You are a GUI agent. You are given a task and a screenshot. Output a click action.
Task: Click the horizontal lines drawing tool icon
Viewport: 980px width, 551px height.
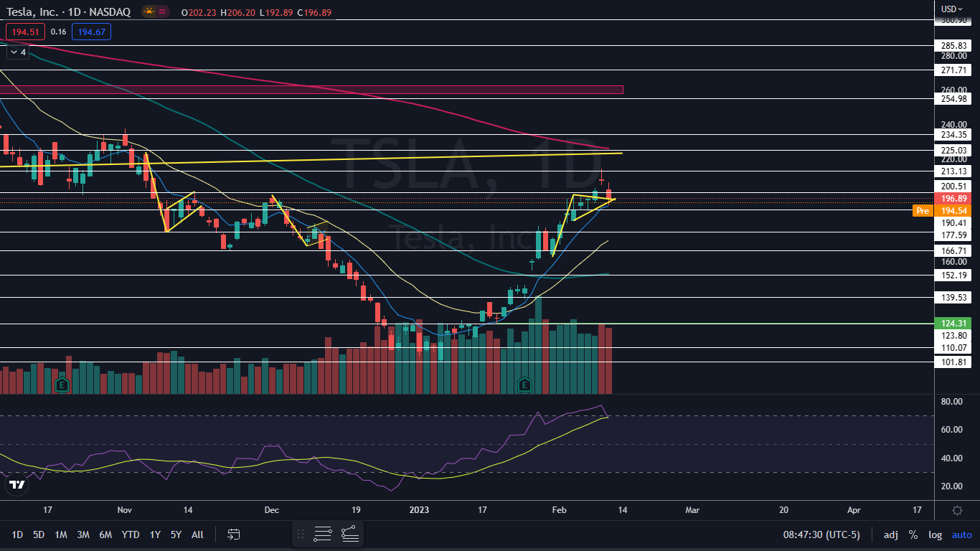[323, 534]
